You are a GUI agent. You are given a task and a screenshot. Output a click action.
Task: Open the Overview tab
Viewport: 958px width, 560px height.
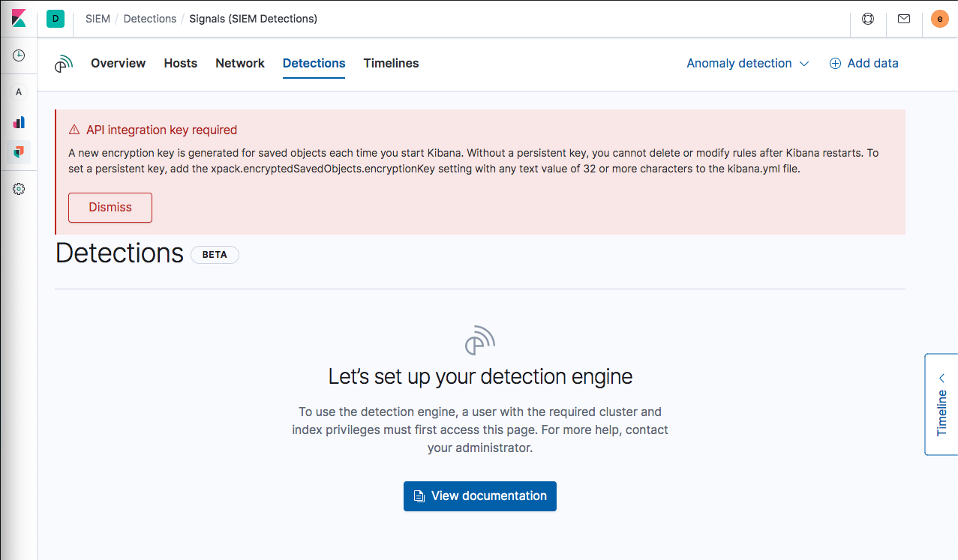point(119,64)
